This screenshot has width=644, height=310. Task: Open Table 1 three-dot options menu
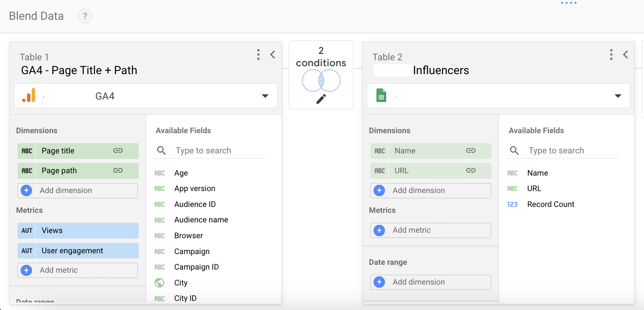click(258, 55)
